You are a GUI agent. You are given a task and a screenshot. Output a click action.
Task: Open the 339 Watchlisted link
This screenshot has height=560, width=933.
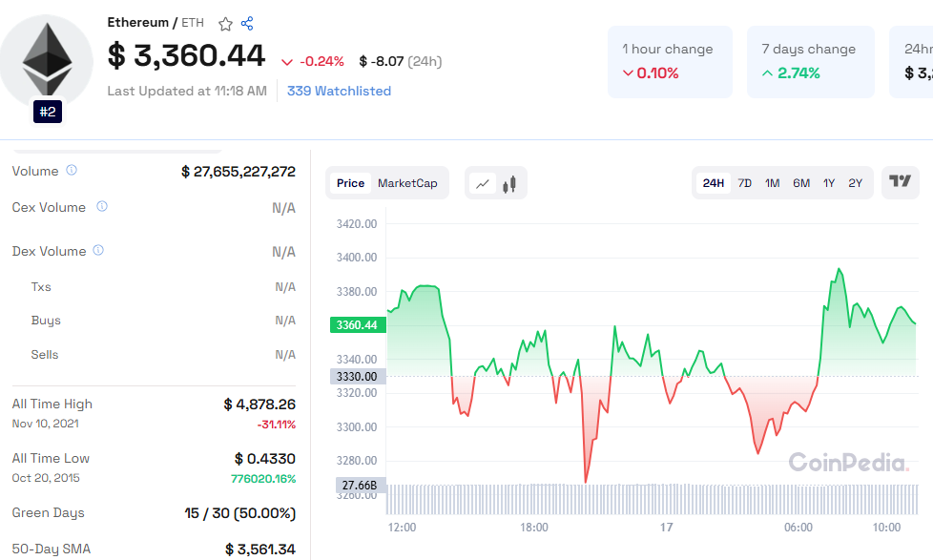pos(340,91)
